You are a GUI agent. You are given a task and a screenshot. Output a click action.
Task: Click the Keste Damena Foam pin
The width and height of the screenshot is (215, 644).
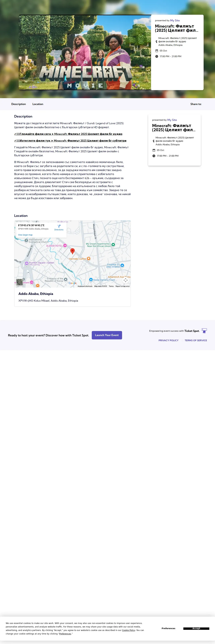pos(91,280)
